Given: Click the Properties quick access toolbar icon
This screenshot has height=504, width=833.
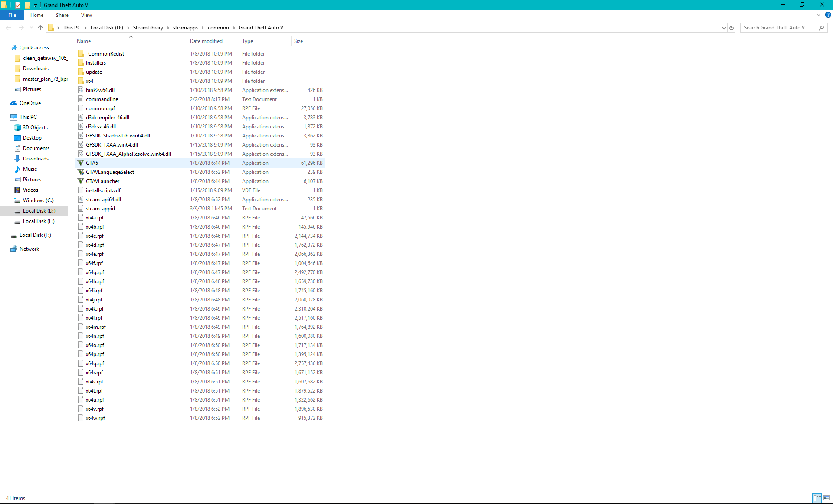Looking at the screenshot, I should tap(18, 5).
